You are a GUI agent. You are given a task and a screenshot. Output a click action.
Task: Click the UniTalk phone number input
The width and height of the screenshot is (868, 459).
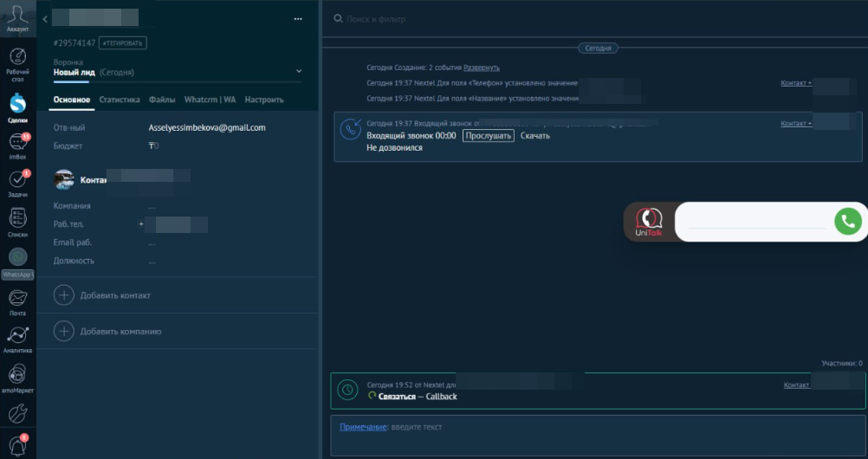pyautogui.click(x=756, y=222)
